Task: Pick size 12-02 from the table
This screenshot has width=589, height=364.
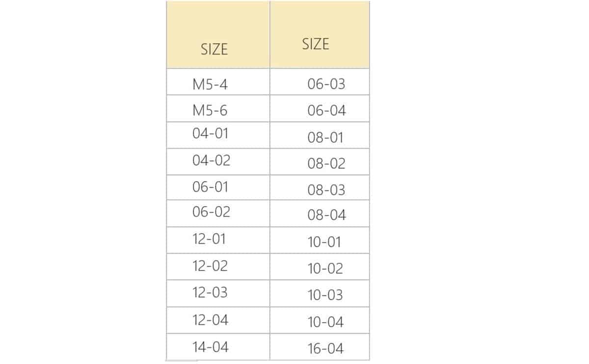Action: (210, 266)
